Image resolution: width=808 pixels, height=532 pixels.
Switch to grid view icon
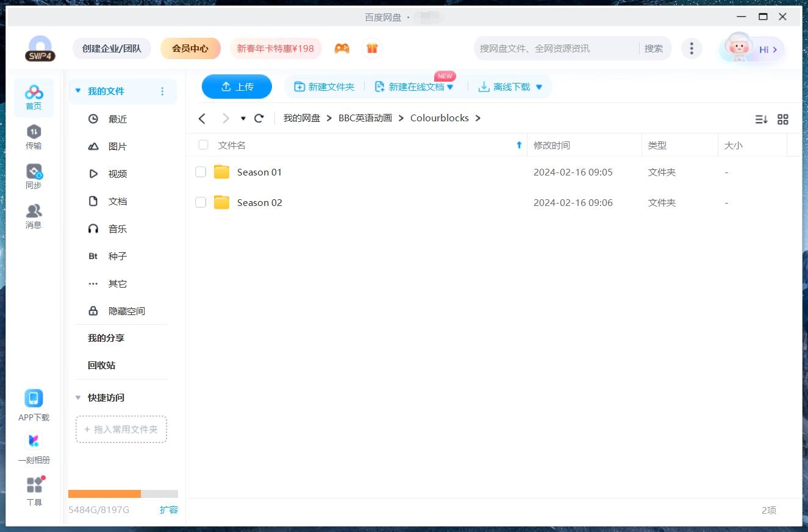pos(783,119)
